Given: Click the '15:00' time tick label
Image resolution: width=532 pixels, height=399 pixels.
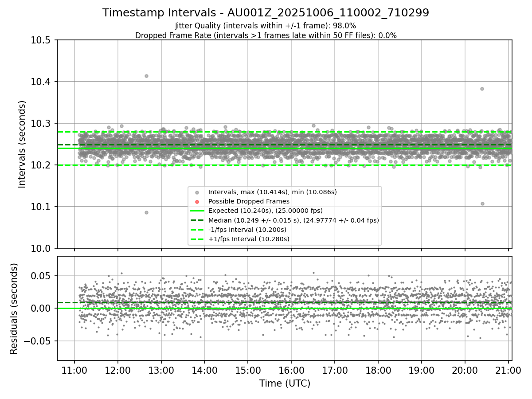Looking at the screenshot, I should coord(248,370).
